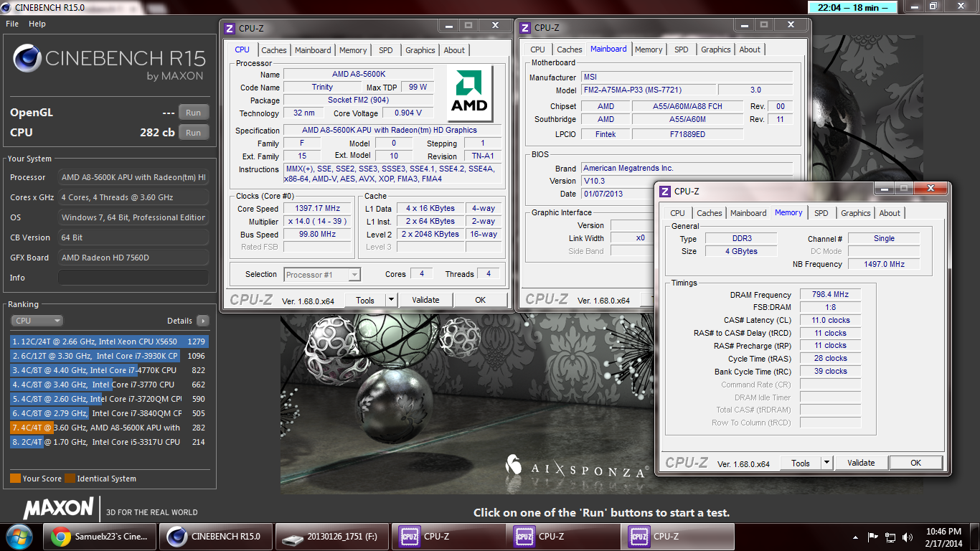Activate the third CPU-Z taskbar button
980x551 pixels.
click(x=678, y=536)
